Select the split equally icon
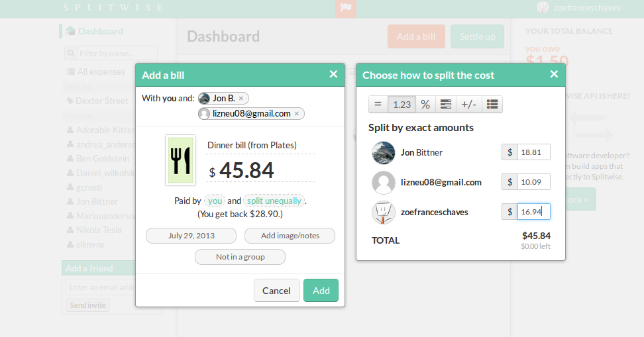This screenshot has width=644, height=337. 378,104
